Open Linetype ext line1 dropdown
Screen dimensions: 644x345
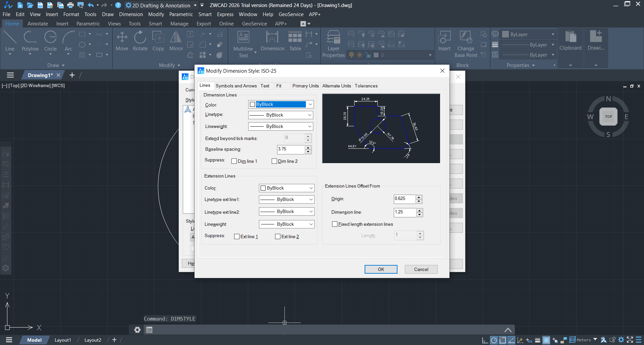[x=287, y=199]
